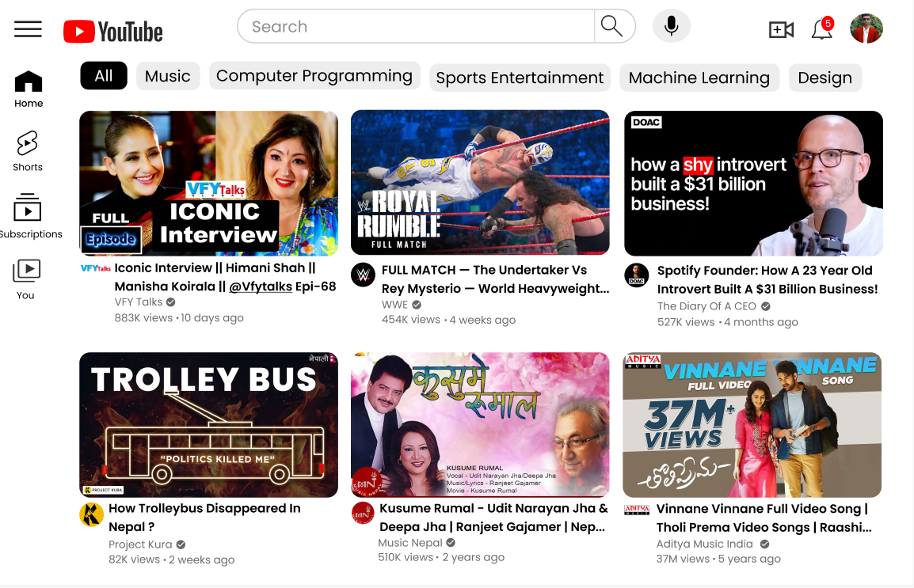
Task: Select the Design filter chip
Action: point(825,78)
